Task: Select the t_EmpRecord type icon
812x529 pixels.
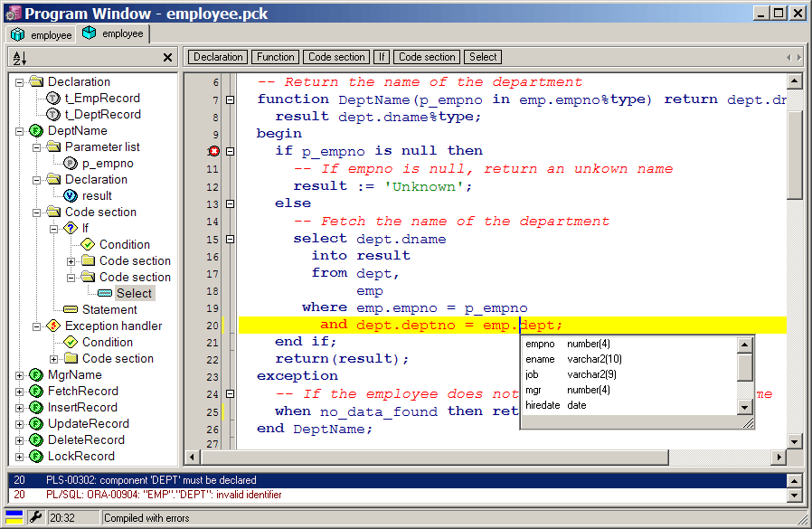Action: click(53, 98)
